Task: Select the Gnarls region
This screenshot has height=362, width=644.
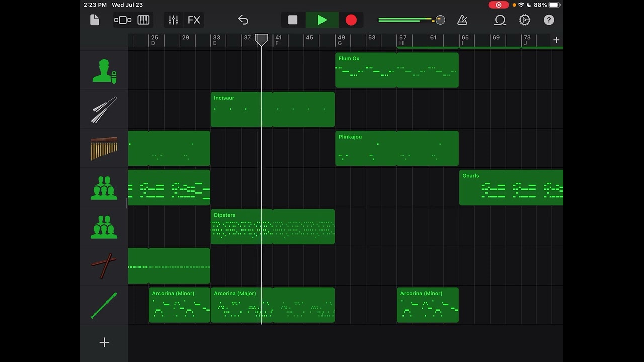Action: 511,188
